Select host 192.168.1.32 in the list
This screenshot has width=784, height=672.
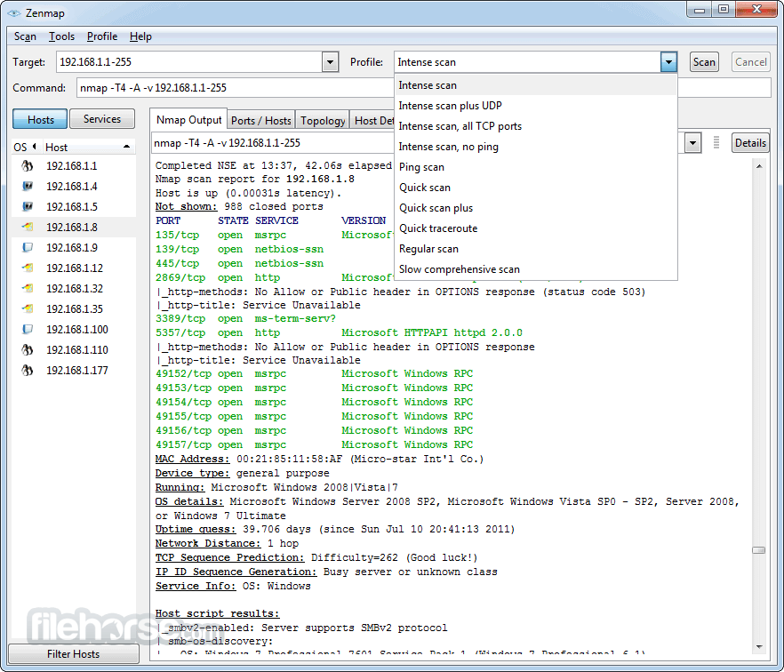74,289
